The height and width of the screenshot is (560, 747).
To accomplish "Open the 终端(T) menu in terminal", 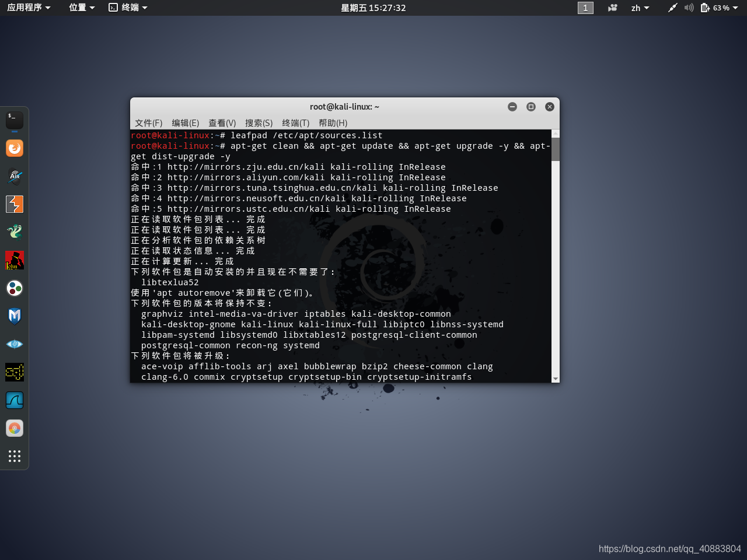I will 296,123.
